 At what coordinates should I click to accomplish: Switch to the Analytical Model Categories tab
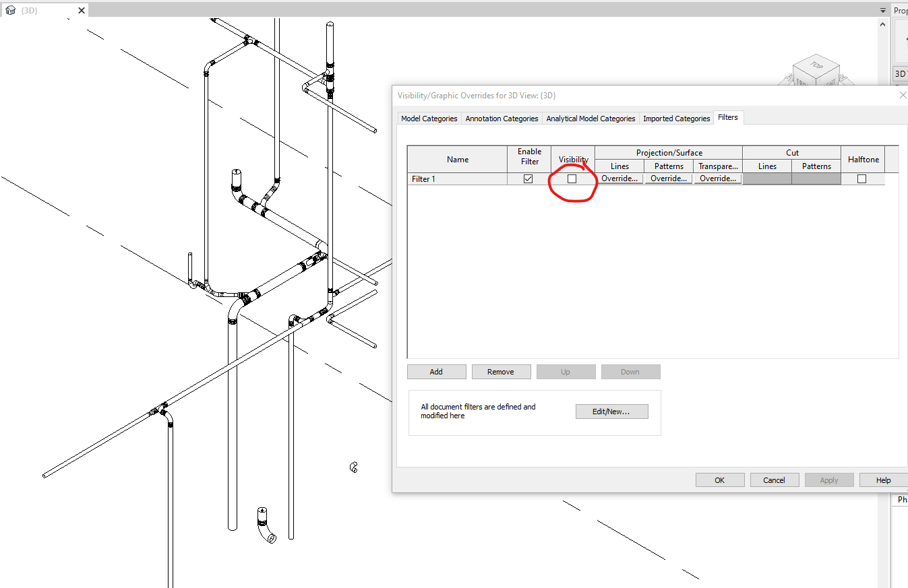click(x=590, y=118)
